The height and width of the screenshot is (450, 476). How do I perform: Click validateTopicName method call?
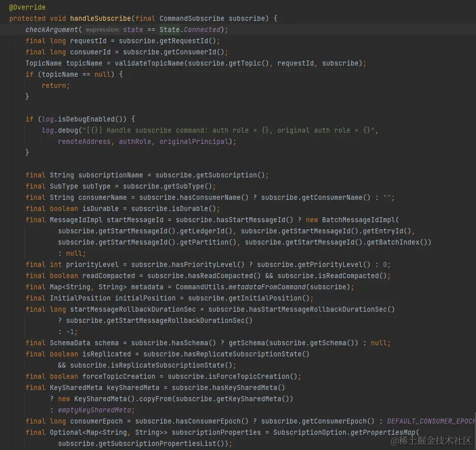[149, 63]
